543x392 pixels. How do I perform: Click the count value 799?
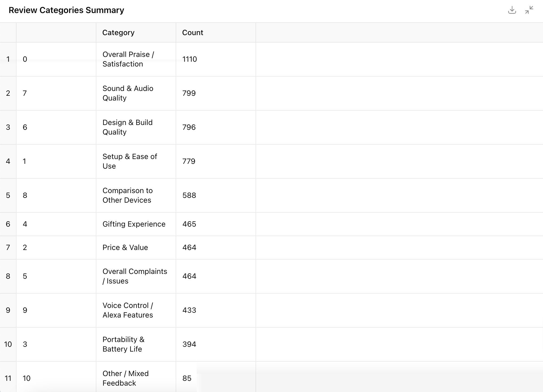pos(189,93)
